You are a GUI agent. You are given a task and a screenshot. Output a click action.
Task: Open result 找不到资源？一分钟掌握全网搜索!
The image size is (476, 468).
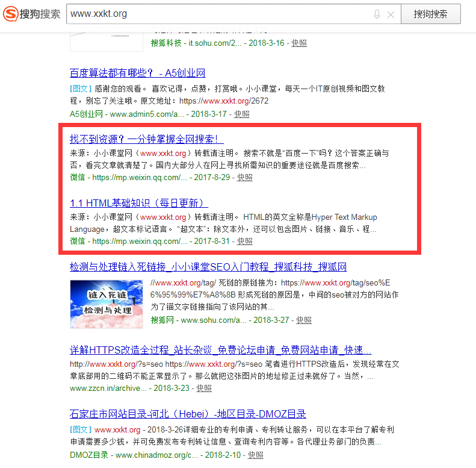tap(147, 139)
